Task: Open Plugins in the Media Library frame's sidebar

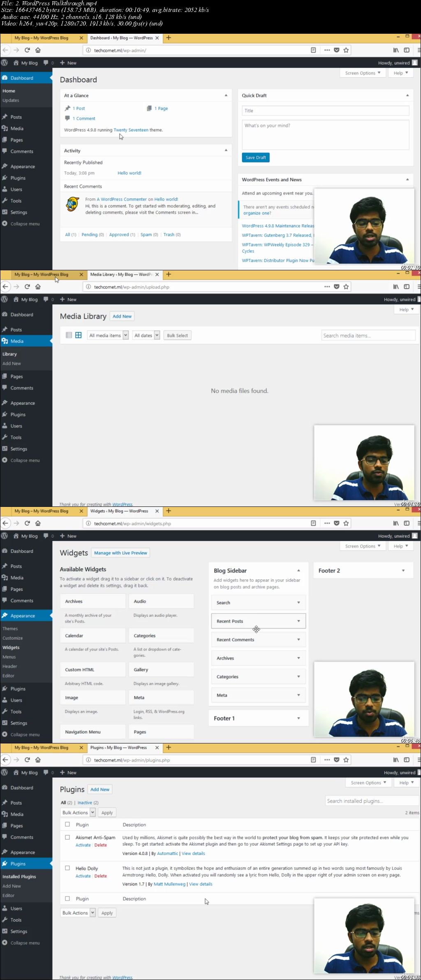Action: (x=18, y=415)
